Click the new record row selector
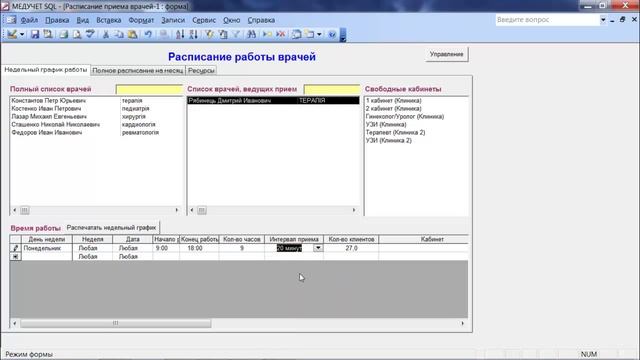Viewport: 640px width, 360px height. click(16, 257)
